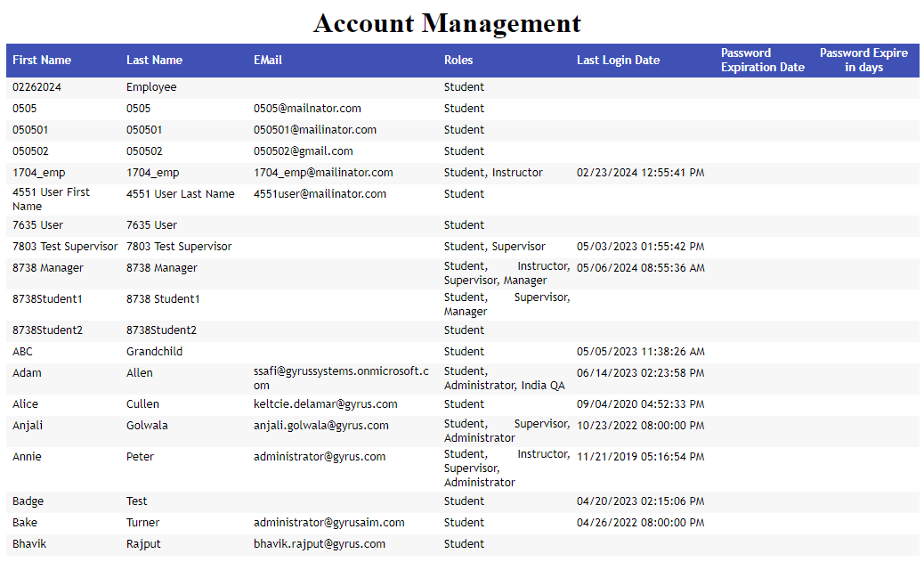
Task: Click the first name 7803 Test Supervisor
Action: 65,247
